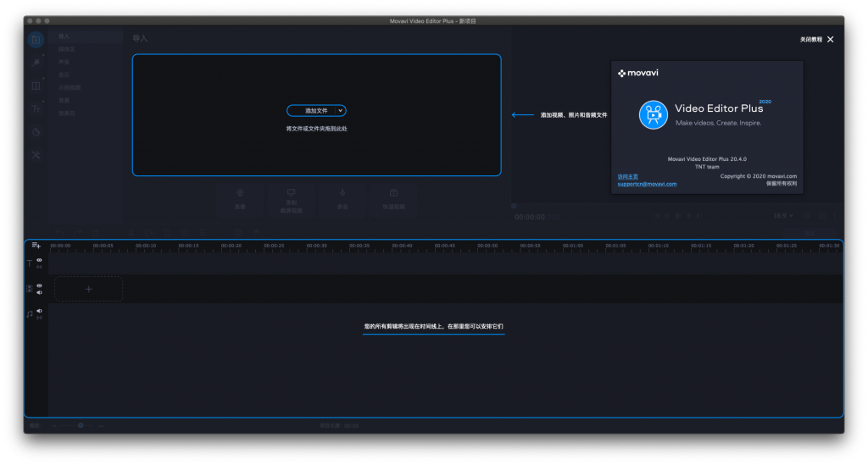
Task: Open the Titles (Tt) tab
Action: click(36, 109)
